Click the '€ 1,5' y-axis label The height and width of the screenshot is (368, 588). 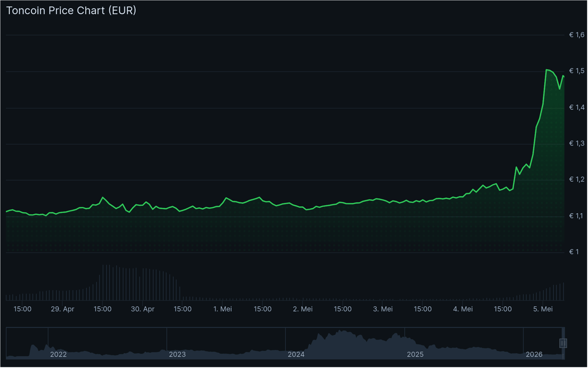point(577,71)
